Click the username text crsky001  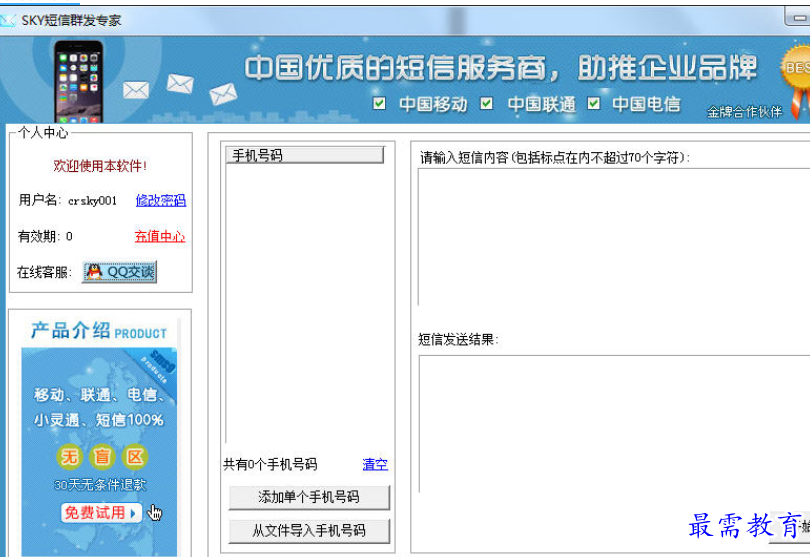[92, 200]
